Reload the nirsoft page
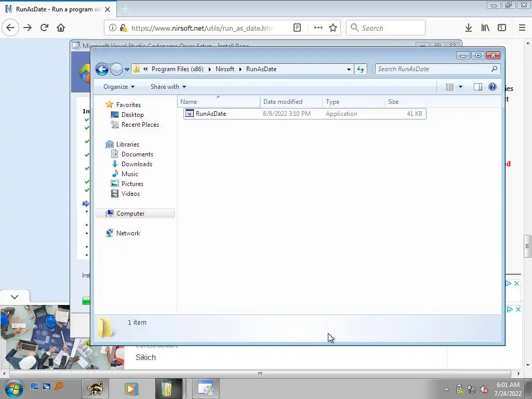This screenshot has width=532, height=399. coord(44,28)
